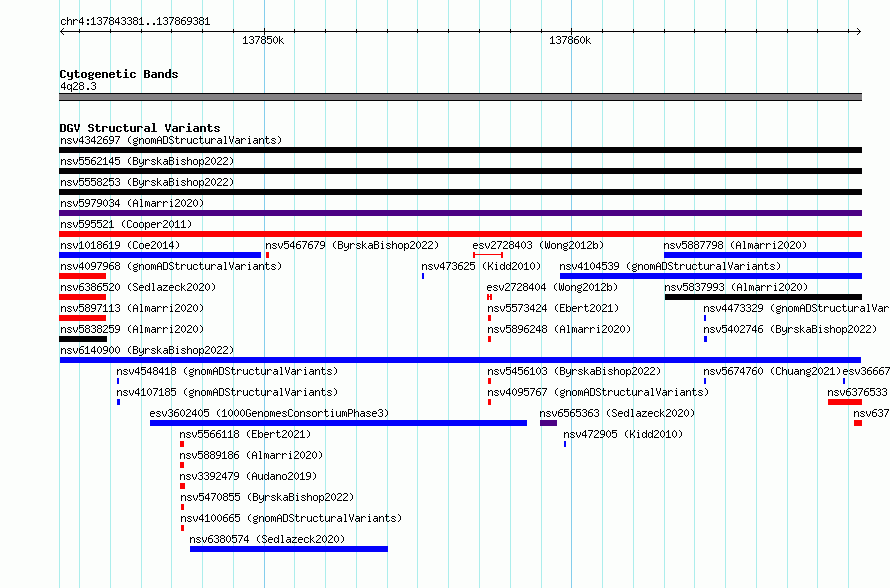Open nsv4473329 gnomAD variant label
890x588 pixels.
796,308
